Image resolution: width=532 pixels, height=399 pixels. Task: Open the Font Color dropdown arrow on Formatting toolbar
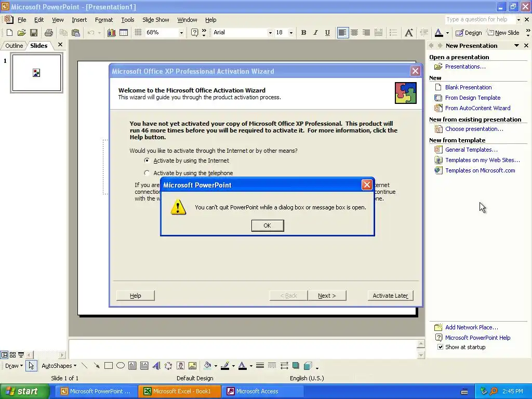[x=447, y=33]
